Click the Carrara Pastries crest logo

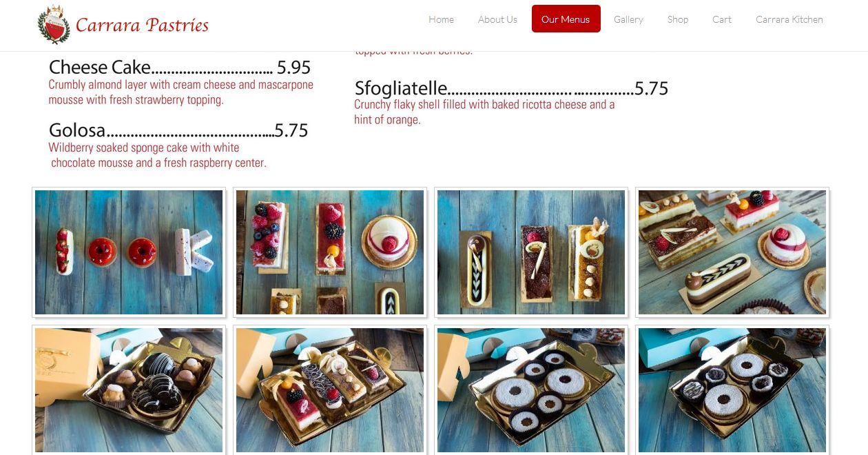pos(54,25)
